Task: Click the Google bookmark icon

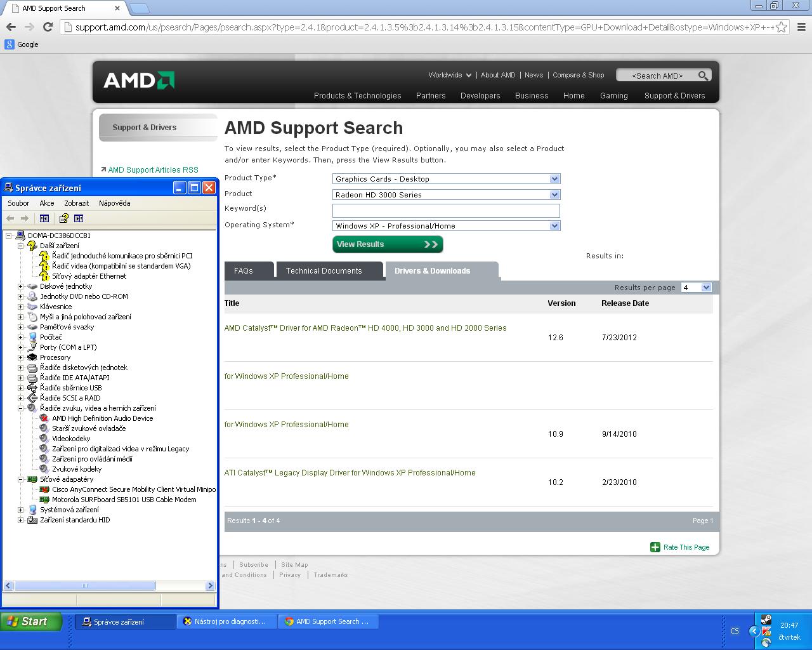Action: point(9,44)
